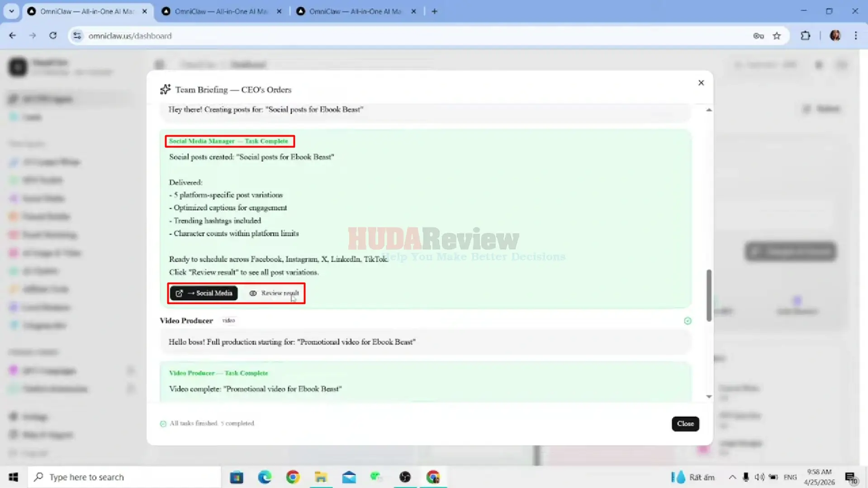868x488 pixels.
Task: Click the dialog scroll-down arrow
Action: 709,397
